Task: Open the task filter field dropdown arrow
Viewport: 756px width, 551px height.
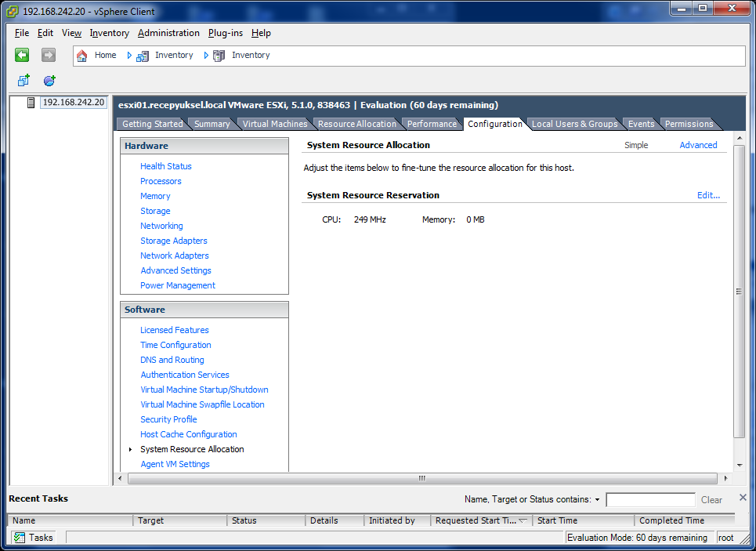Action: (598, 500)
